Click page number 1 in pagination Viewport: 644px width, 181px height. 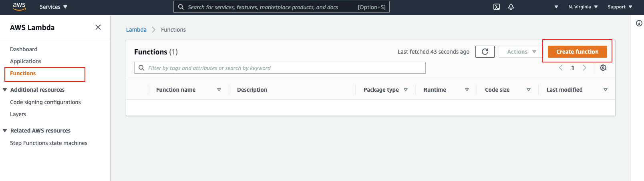(573, 68)
